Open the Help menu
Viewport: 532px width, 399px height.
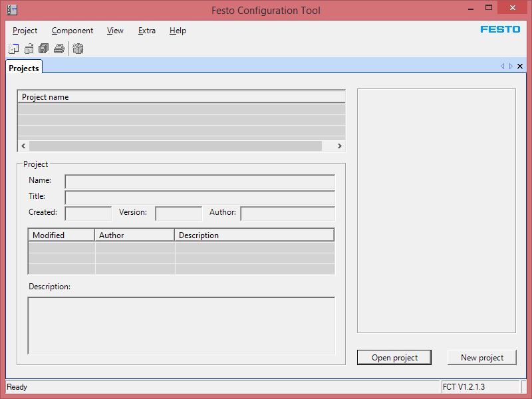point(178,31)
